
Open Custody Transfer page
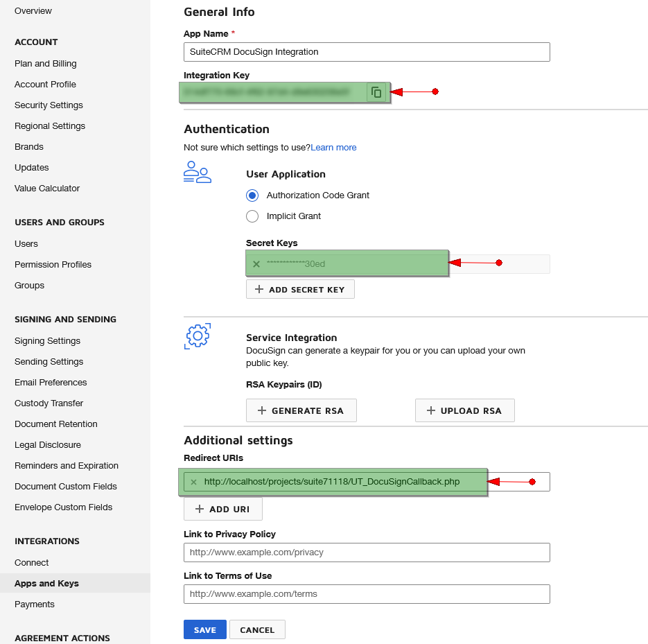[x=49, y=403]
